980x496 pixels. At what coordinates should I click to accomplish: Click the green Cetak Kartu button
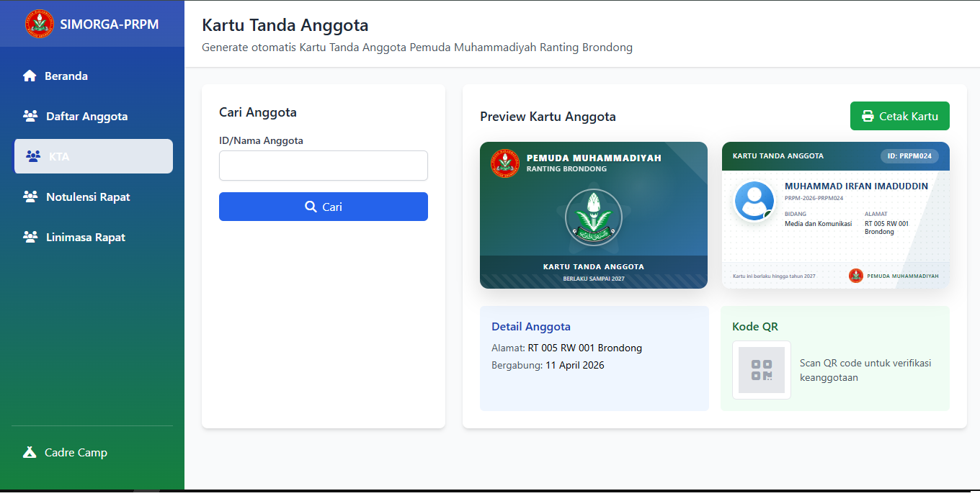point(899,116)
